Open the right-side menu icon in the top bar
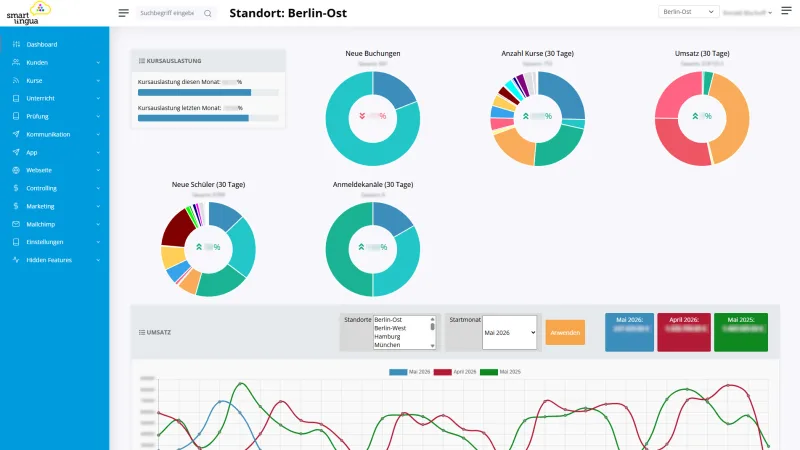800x450 pixels. (x=786, y=11)
